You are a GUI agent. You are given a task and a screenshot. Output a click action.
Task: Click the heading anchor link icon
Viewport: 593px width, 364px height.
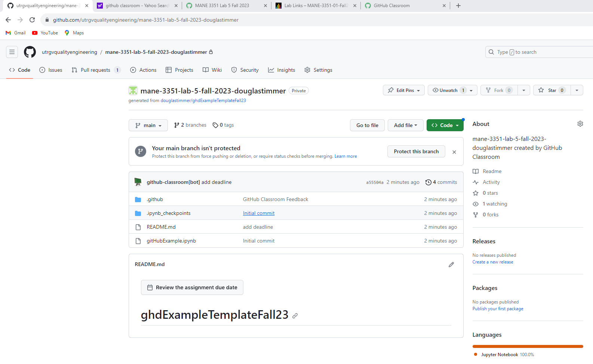295,316
